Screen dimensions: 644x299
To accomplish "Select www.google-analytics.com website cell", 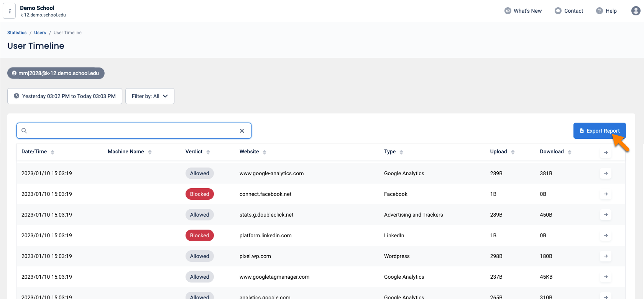I will point(271,173).
